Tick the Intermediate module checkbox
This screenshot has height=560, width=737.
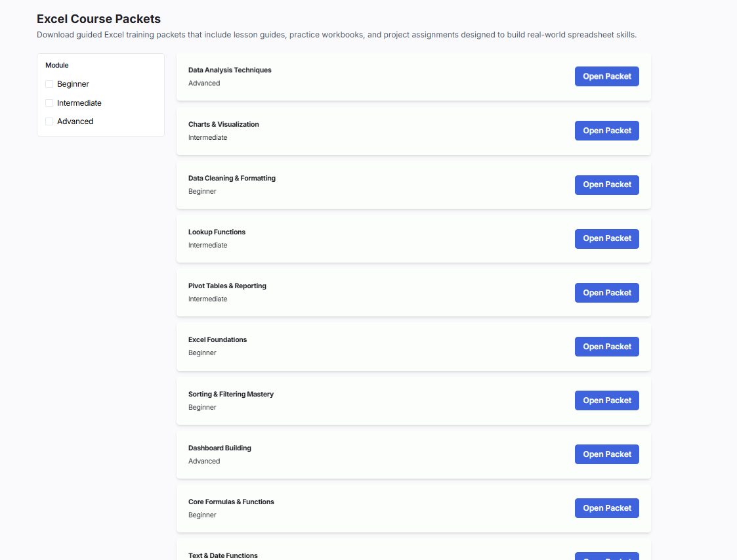click(x=49, y=103)
